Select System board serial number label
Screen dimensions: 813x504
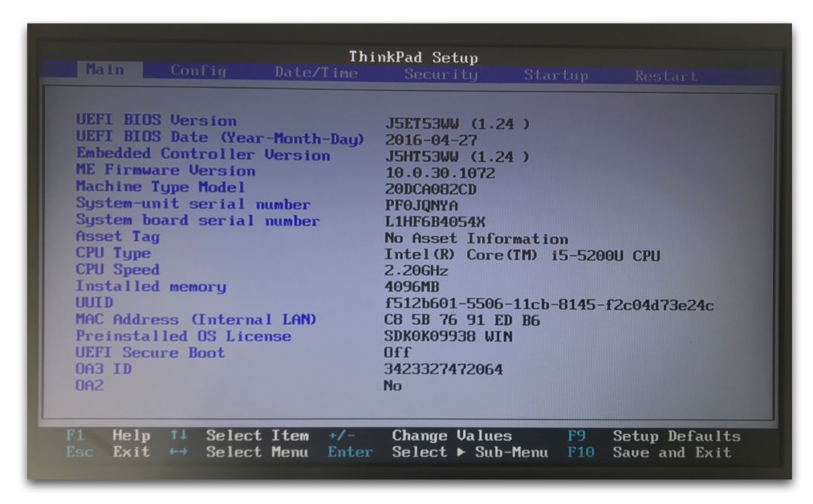(x=197, y=220)
